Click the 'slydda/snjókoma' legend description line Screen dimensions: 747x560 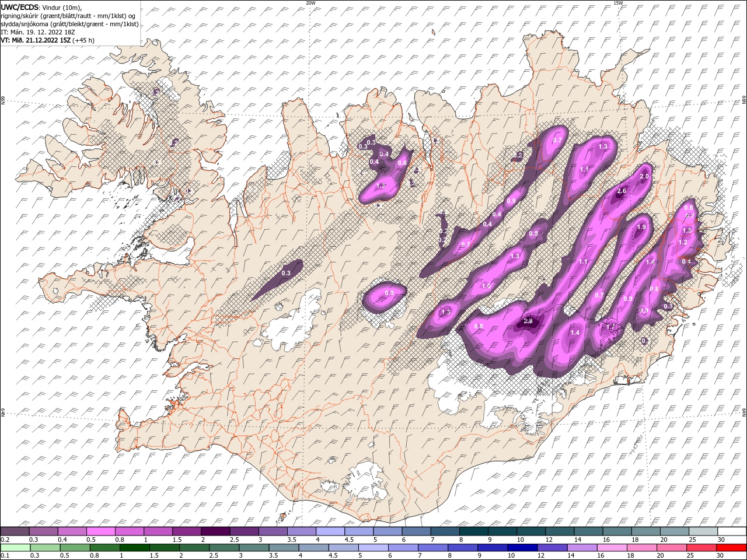click(x=70, y=24)
